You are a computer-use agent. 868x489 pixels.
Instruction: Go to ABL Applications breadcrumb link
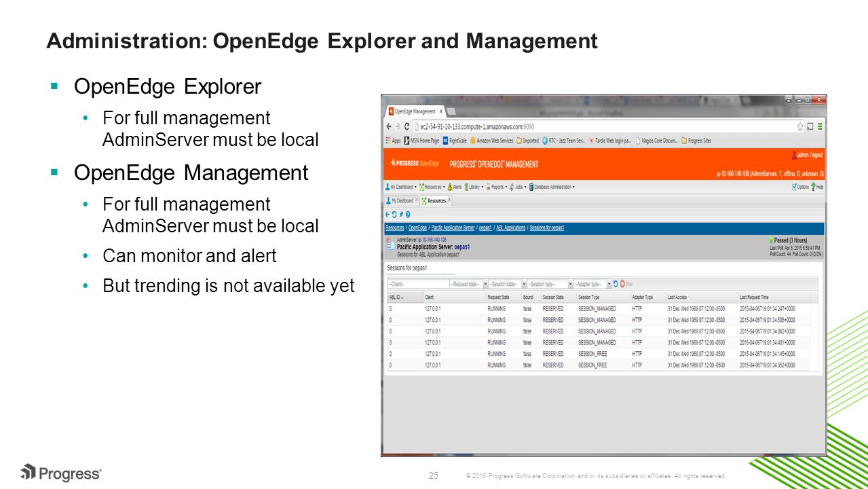pyautogui.click(x=510, y=228)
